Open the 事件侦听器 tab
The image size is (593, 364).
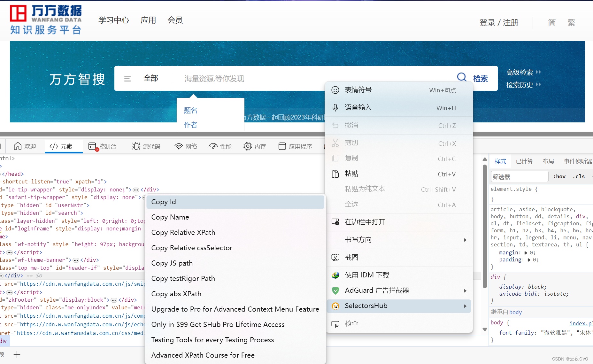[578, 161]
